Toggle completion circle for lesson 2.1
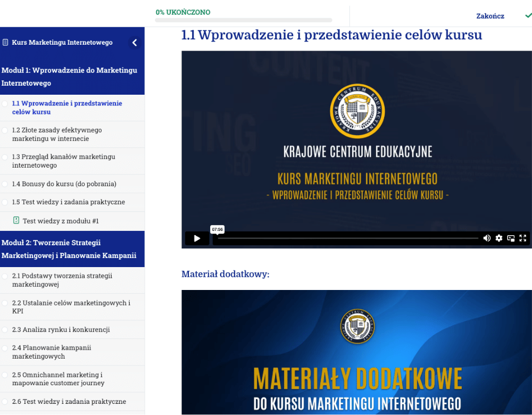The image size is (532, 415). click(5, 276)
